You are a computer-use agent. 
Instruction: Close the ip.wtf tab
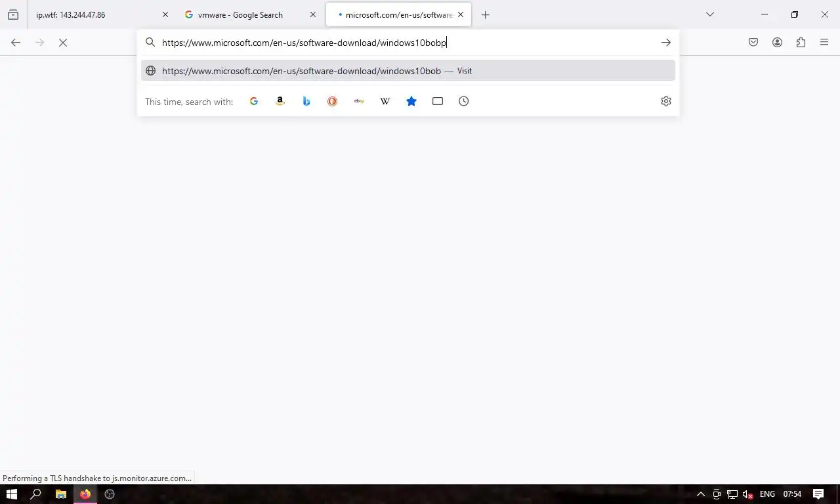click(x=165, y=14)
